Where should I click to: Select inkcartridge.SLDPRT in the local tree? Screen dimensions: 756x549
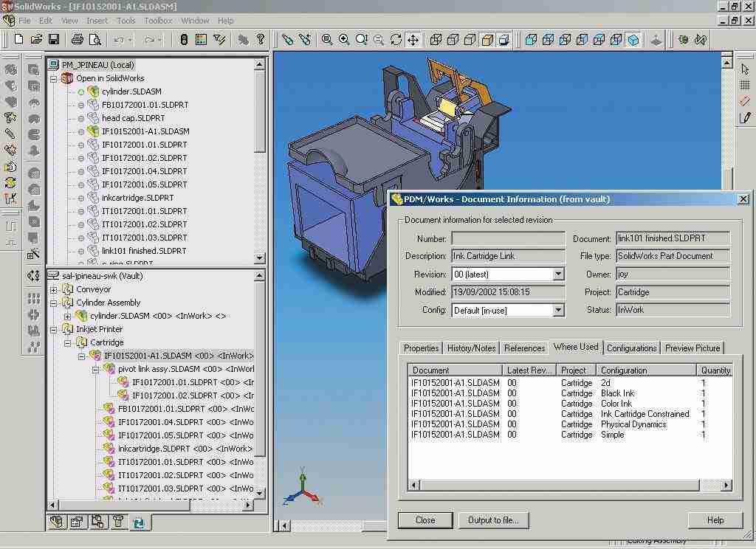click(137, 198)
